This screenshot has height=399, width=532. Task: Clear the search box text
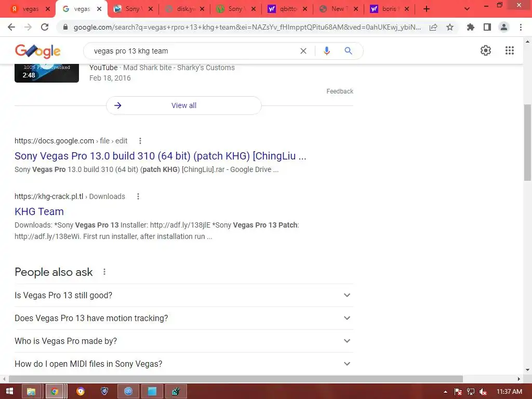click(x=303, y=51)
